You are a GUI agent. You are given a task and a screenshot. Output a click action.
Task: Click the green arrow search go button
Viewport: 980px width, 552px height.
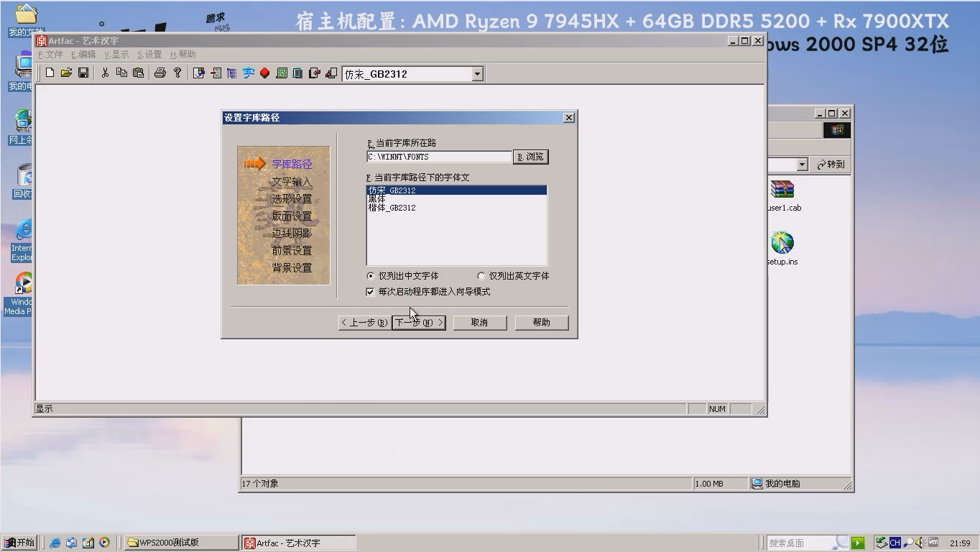(858, 543)
